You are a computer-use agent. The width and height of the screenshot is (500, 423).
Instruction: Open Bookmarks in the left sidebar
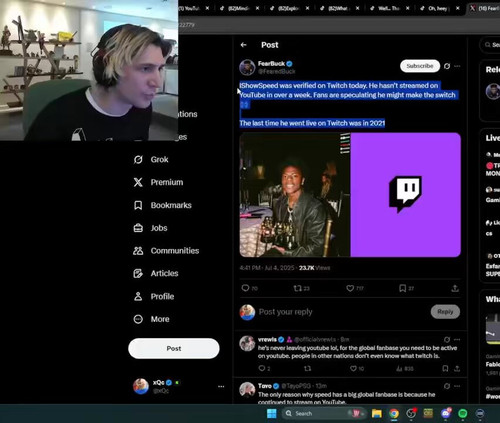[x=162, y=205]
